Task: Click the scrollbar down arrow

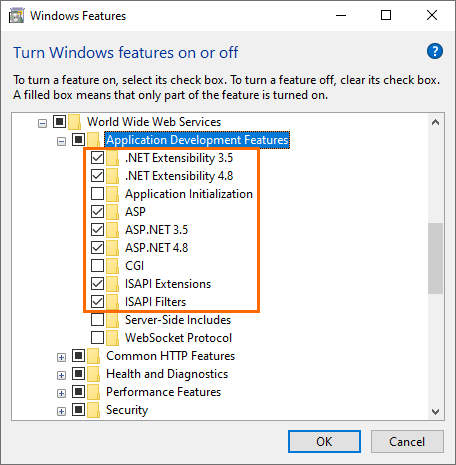Action: coord(435,412)
